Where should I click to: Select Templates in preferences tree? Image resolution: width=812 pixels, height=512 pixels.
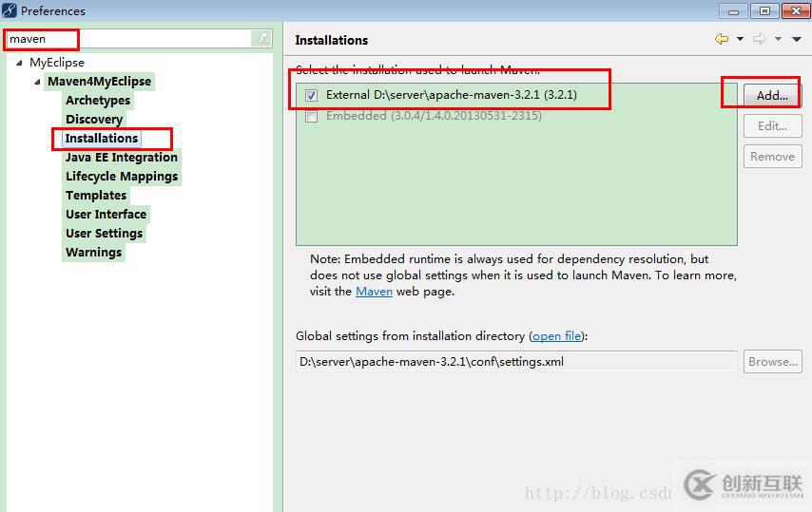[x=96, y=196]
